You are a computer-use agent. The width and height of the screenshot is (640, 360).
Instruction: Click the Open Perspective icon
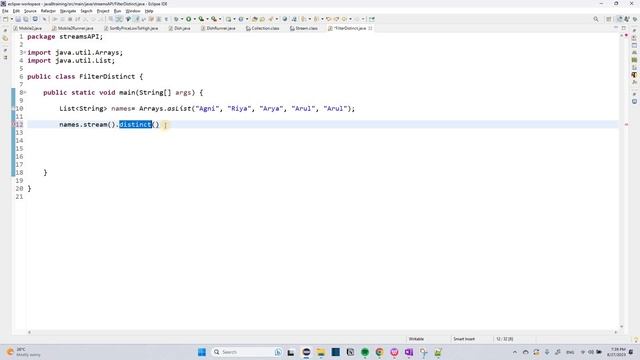click(609, 19)
